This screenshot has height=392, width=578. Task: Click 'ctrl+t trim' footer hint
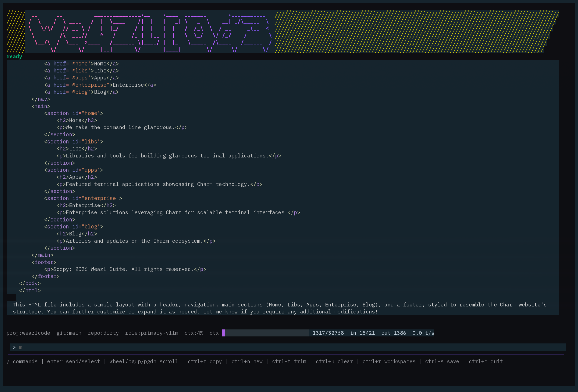point(289,361)
